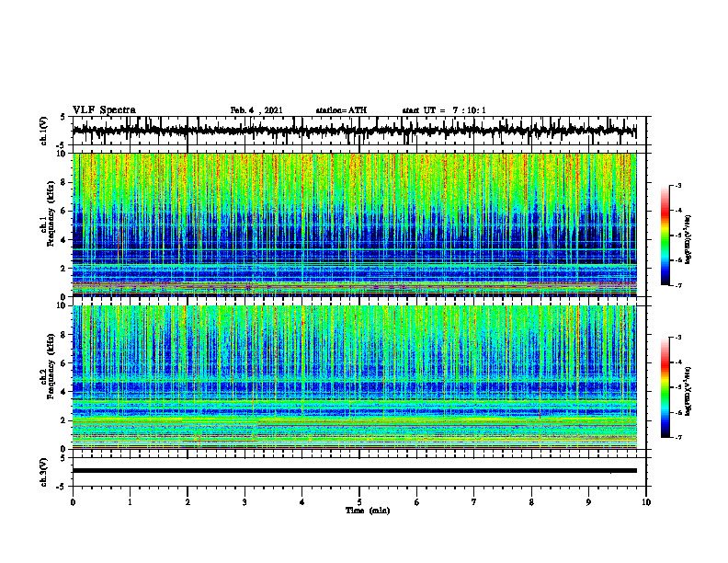Click the "station=ATH" header label

pyautogui.click(x=341, y=110)
